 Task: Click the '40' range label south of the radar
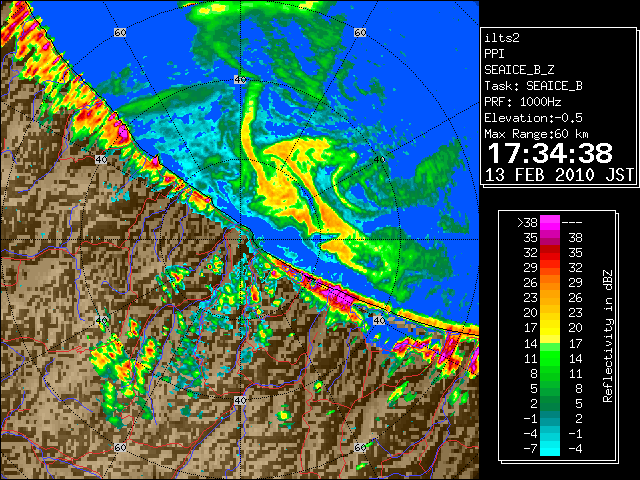(240, 400)
